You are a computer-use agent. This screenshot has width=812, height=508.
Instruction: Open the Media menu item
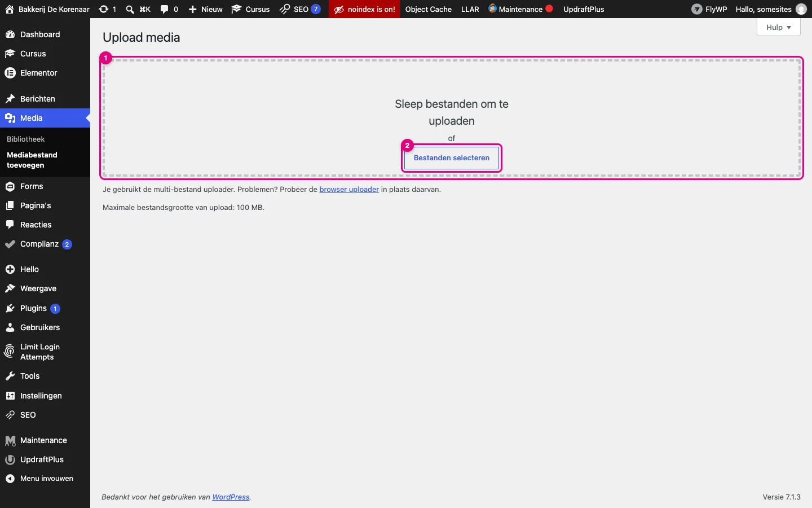click(x=45, y=118)
